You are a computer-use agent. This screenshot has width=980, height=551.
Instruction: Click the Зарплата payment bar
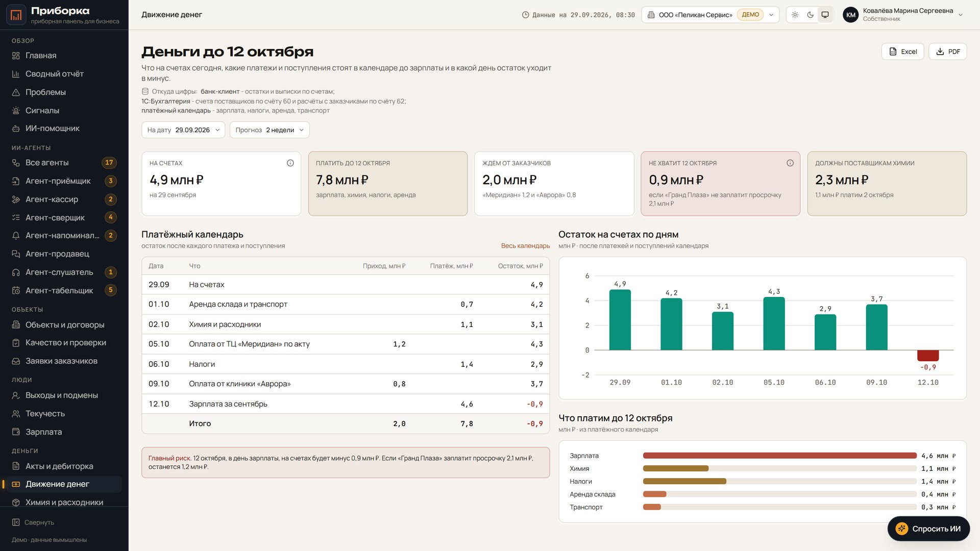click(x=779, y=456)
